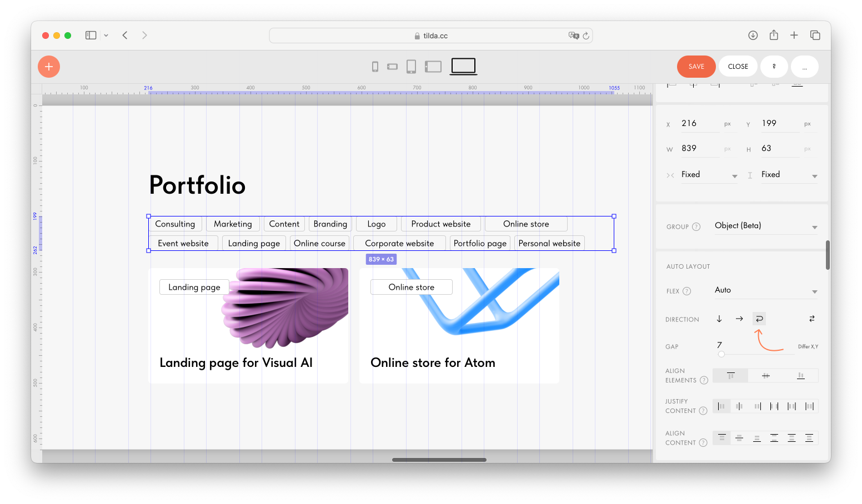862x504 pixels.
Task: Open the Flex Auto dropdown
Action: [765, 290]
